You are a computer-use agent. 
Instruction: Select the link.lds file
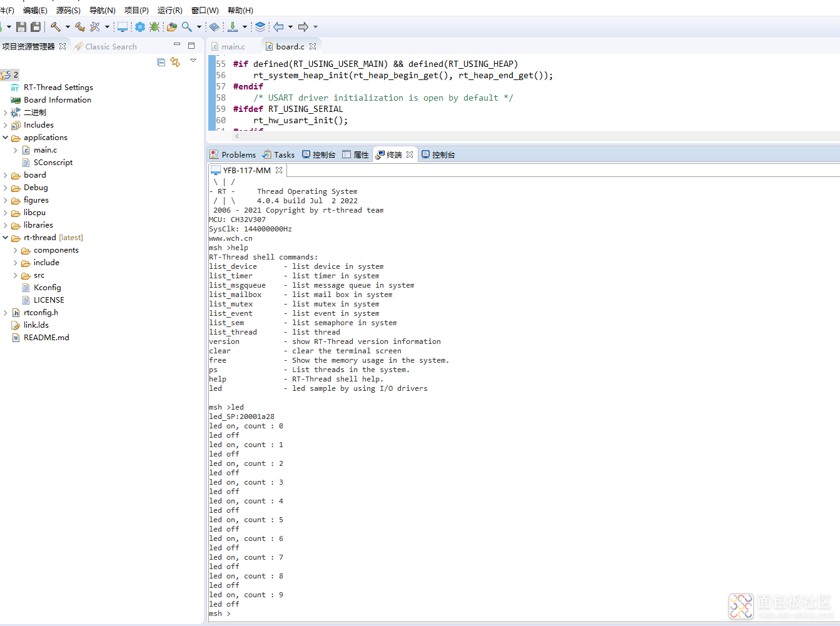pyautogui.click(x=36, y=325)
